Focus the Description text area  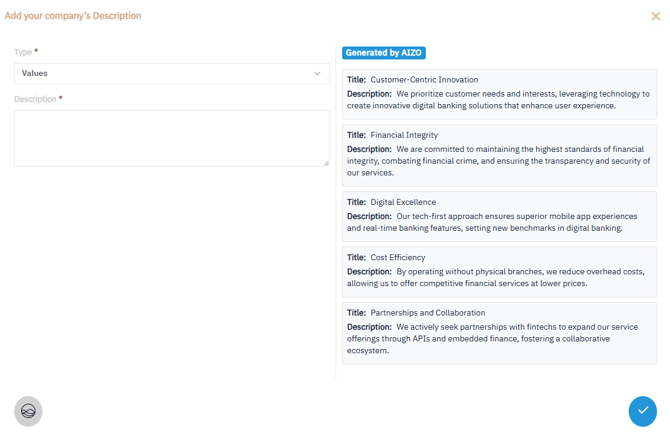tap(171, 138)
